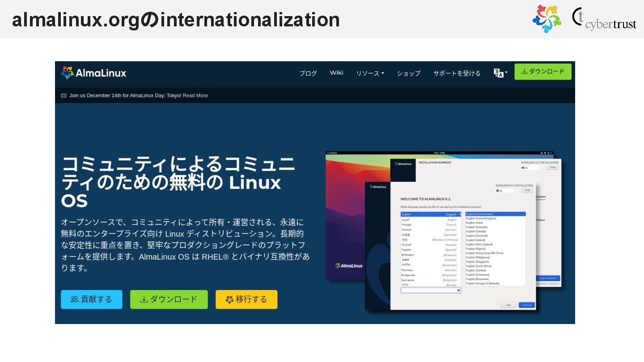Click the Quit button in installer

pos(508,305)
